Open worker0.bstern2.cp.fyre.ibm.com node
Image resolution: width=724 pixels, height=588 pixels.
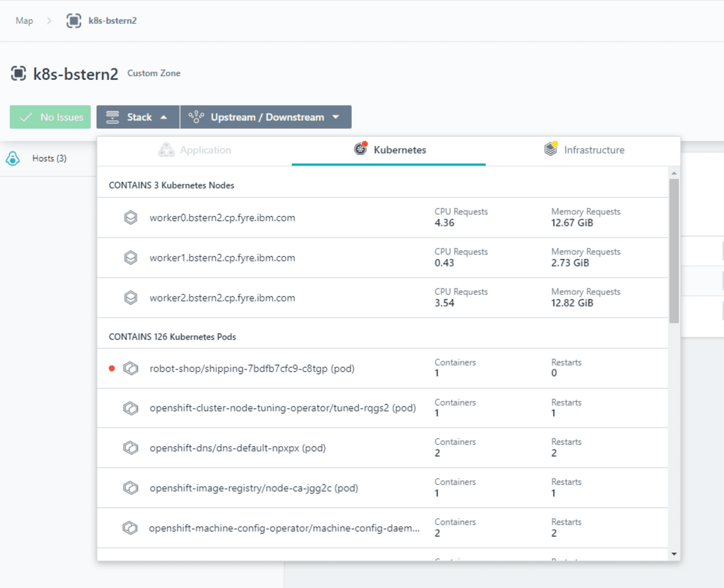[222, 218]
